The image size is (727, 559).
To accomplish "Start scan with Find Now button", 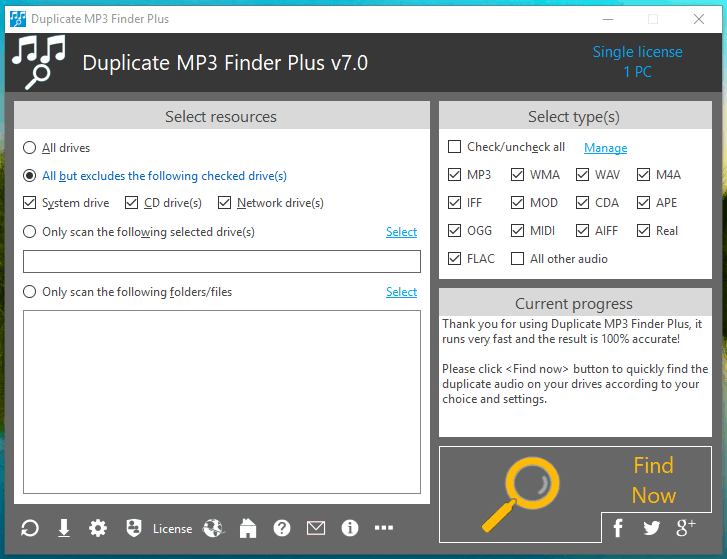I will pyautogui.click(x=575, y=494).
